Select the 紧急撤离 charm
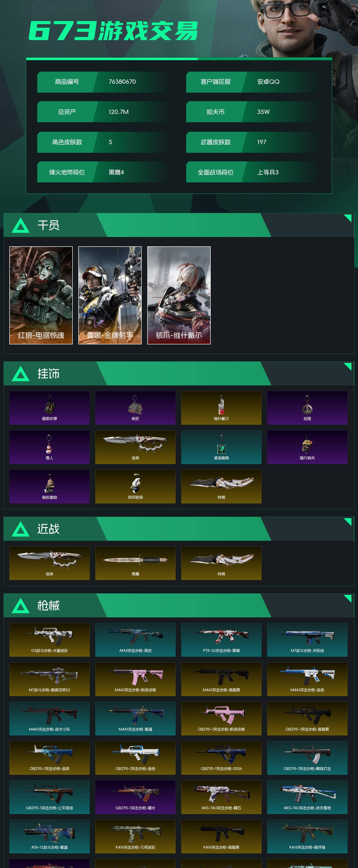This screenshot has width=358, height=868. pyautogui.click(x=221, y=447)
